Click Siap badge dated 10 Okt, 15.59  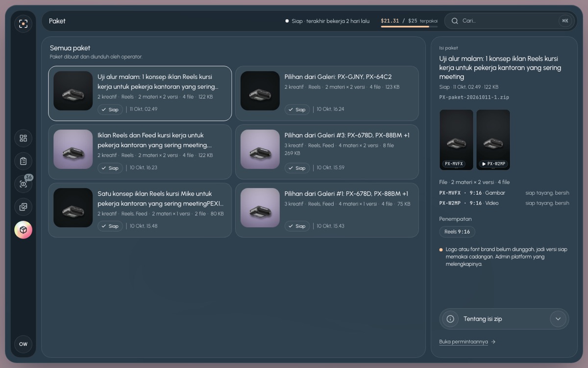[x=297, y=168]
